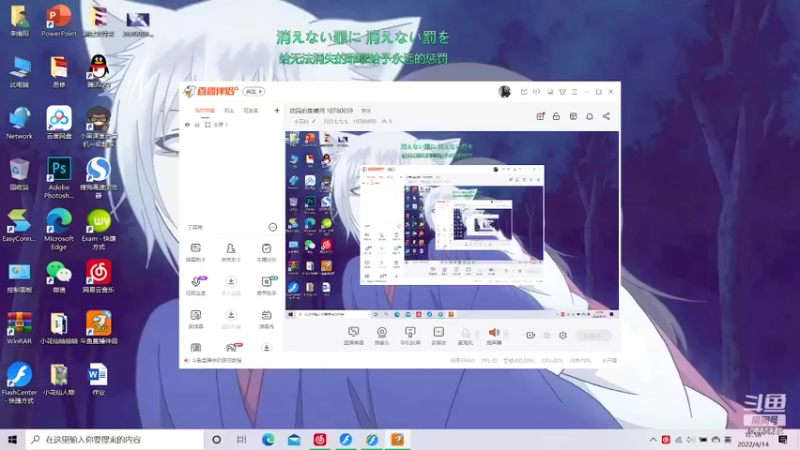
Task: Open the Network desktop icon
Action: tap(19, 123)
